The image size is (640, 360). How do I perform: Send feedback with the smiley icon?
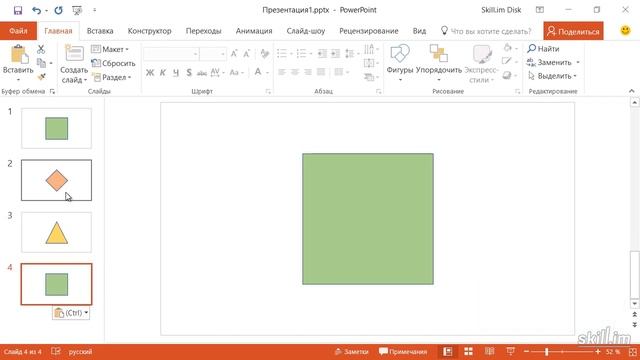pyautogui.click(x=625, y=31)
